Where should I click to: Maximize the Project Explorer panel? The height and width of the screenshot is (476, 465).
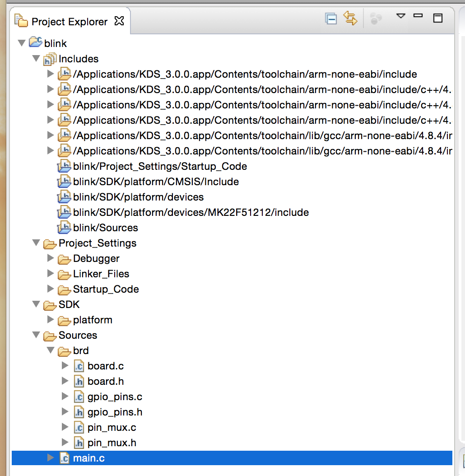437,18
